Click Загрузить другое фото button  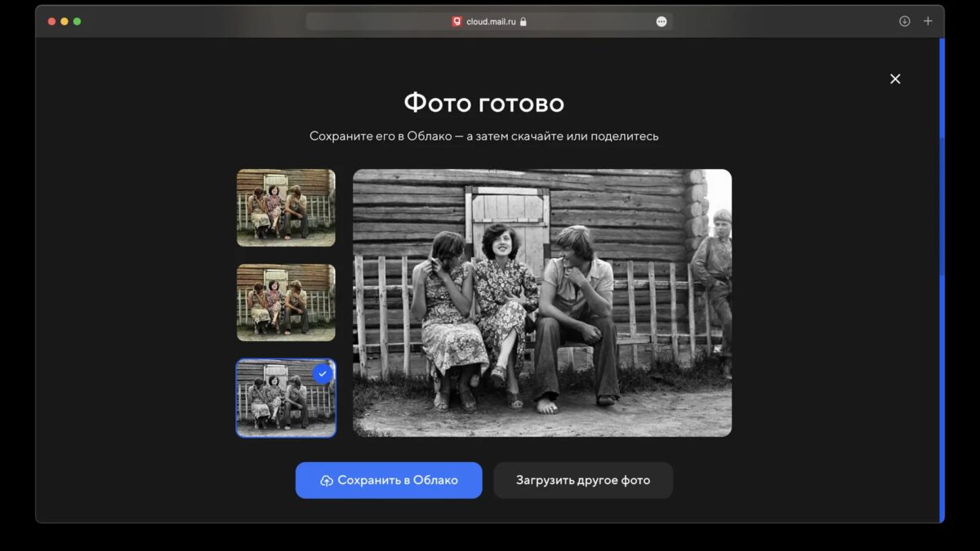(583, 480)
